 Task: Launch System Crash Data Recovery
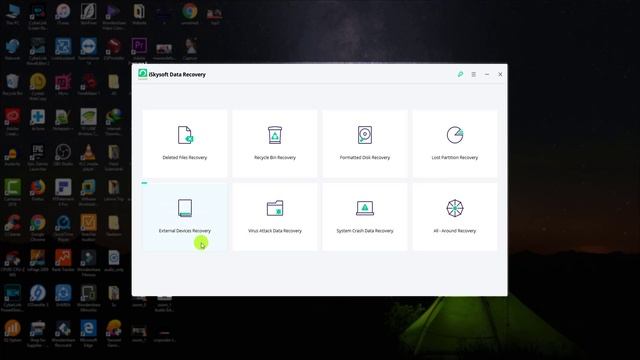click(365, 217)
